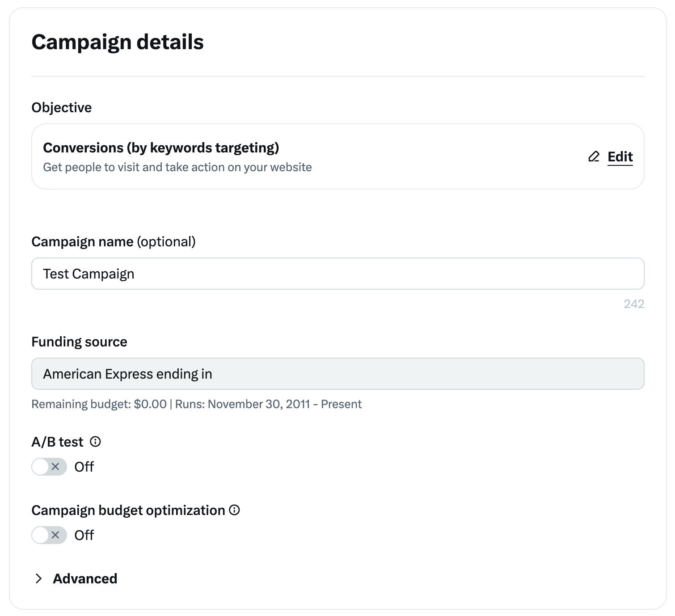Click the Edit link for the objective
The height and width of the screenshot is (616, 675).
(620, 156)
